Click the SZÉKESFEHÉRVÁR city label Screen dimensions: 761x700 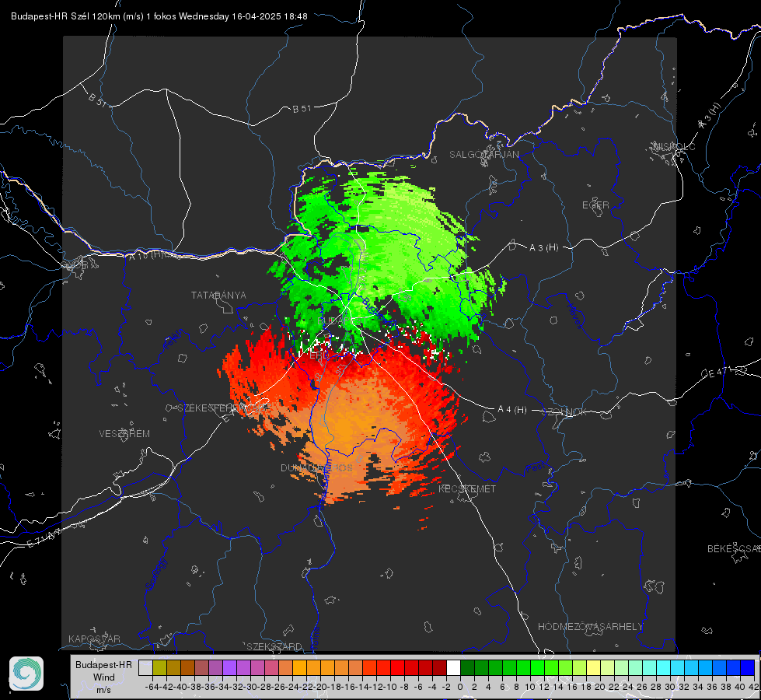pos(223,408)
